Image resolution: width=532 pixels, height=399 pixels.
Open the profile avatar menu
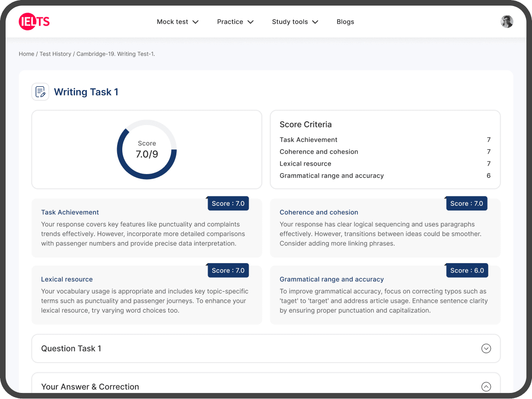[x=507, y=21]
